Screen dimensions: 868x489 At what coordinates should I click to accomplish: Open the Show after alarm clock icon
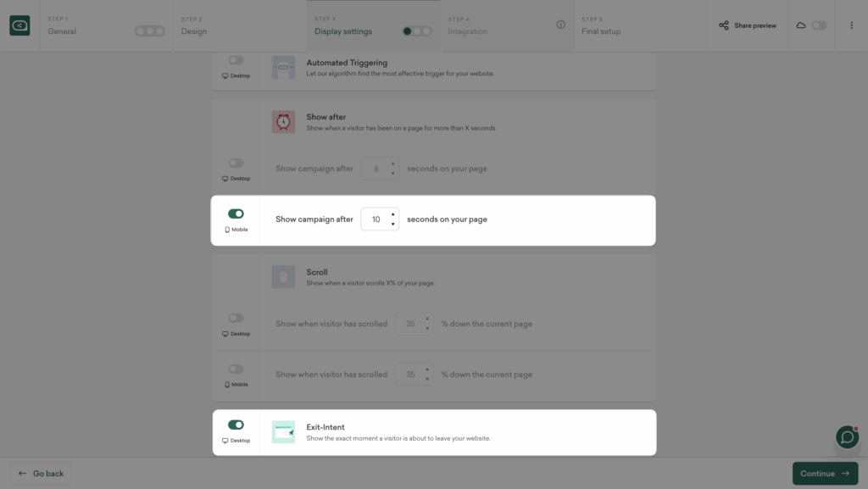pyautogui.click(x=283, y=121)
